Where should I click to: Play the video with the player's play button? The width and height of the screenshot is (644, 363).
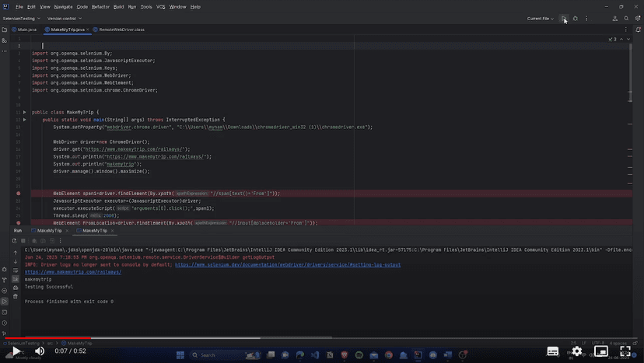16,351
